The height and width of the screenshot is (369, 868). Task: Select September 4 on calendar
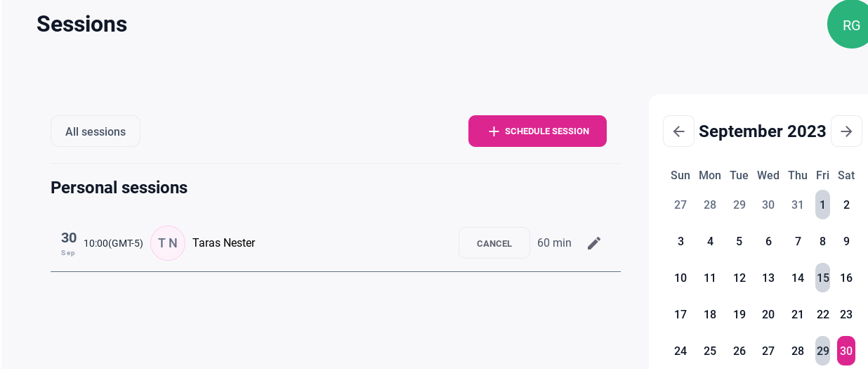coord(710,241)
